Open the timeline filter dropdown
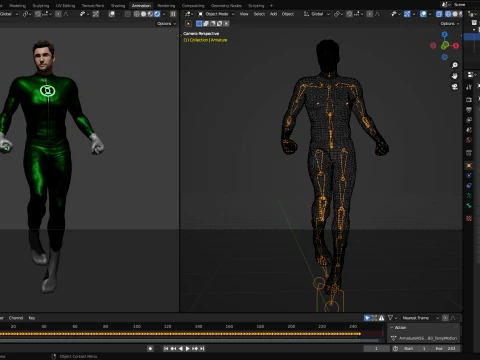 [x=392, y=318]
